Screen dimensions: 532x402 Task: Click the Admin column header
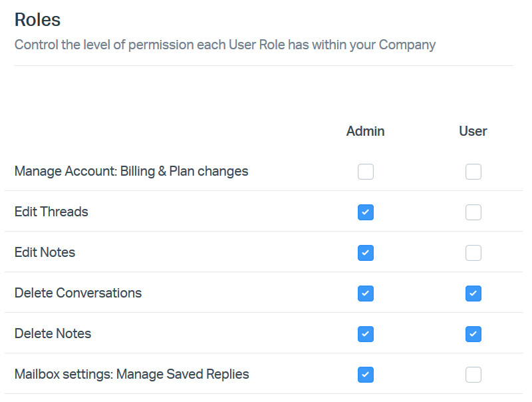[x=365, y=131]
